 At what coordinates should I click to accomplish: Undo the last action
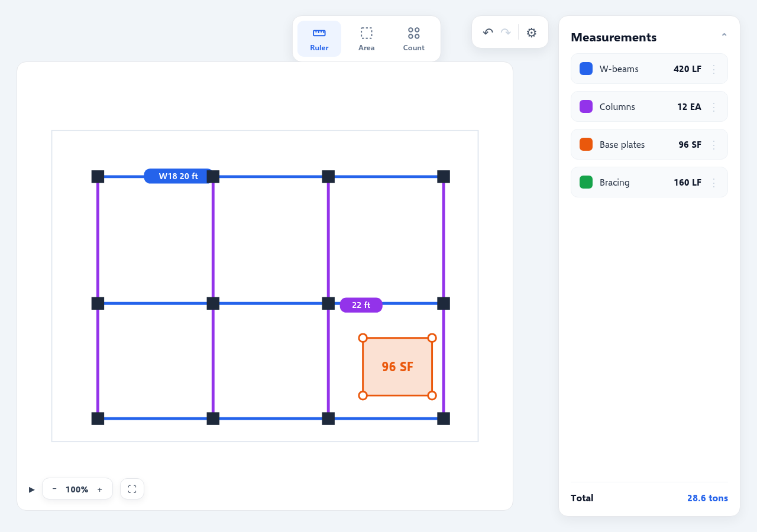(488, 32)
